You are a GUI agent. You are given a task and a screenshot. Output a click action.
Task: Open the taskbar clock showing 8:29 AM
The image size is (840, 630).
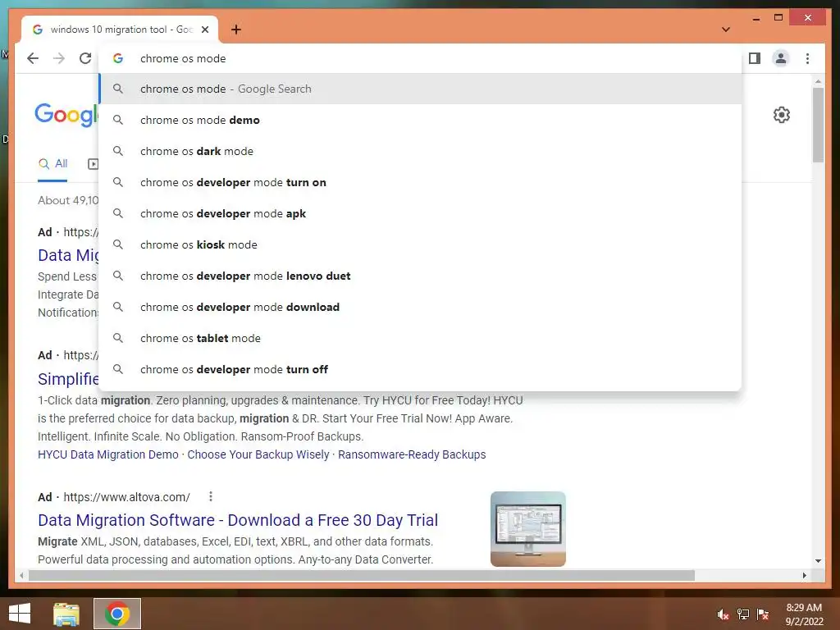[804, 614]
